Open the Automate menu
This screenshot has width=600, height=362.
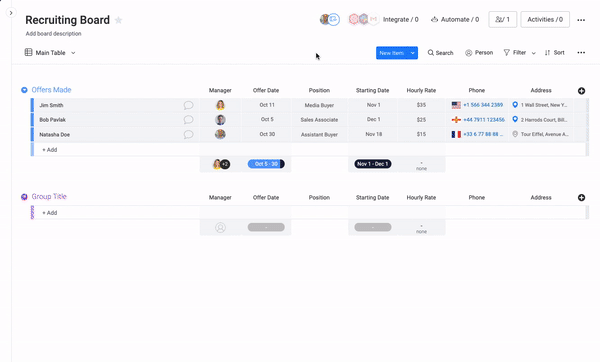(455, 19)
